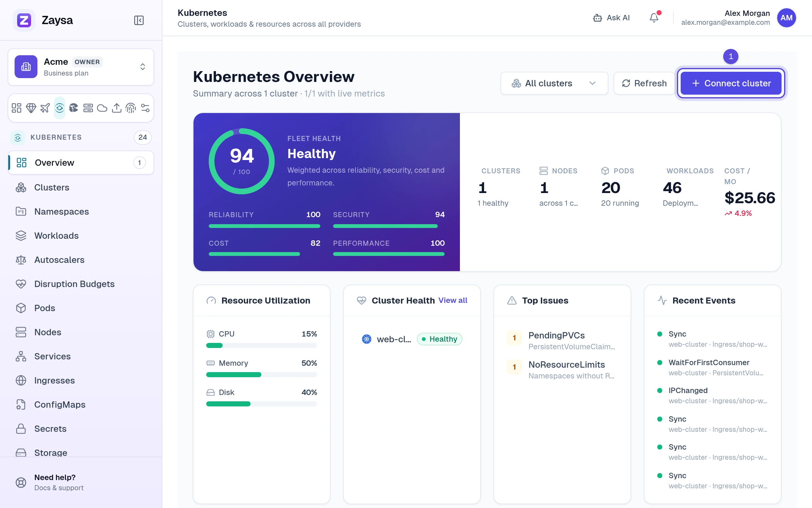Click the Zaysa logo icon

[24, 20]
